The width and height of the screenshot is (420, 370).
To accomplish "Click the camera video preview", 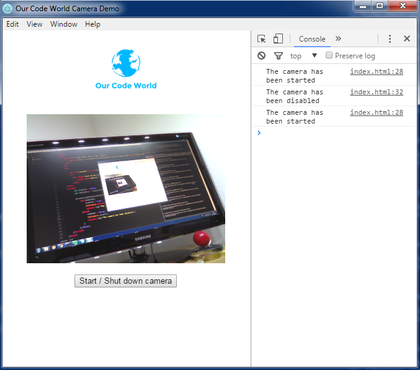I will 126,189.
